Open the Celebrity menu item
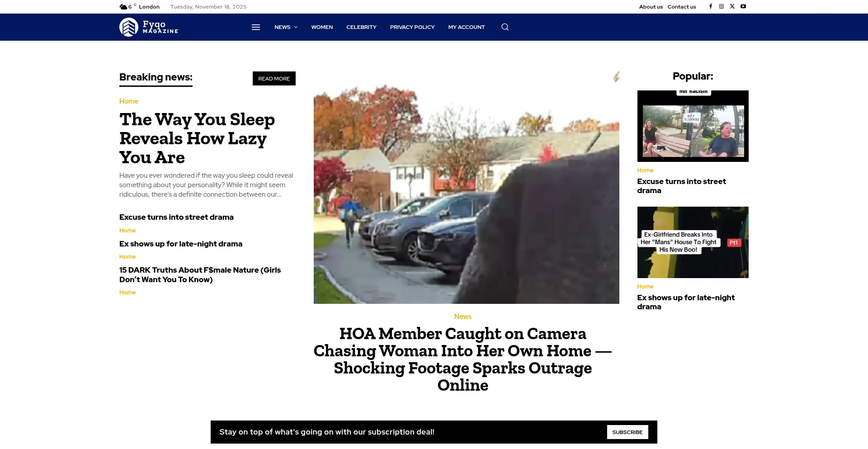The width and height of the screenshot is (868, 449). pyautogui.click(x=361, y=27)
